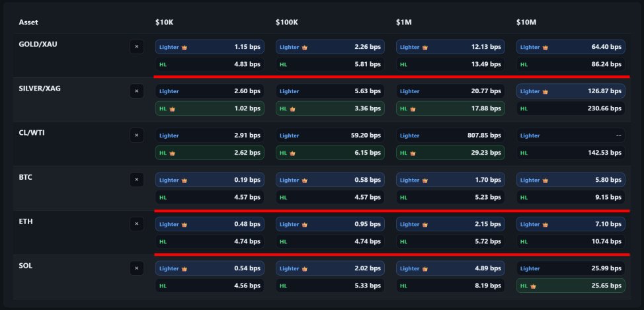
Task: Click the crown icon in SILVER/XAG $10K HL cell
Action: coord(172,109)
